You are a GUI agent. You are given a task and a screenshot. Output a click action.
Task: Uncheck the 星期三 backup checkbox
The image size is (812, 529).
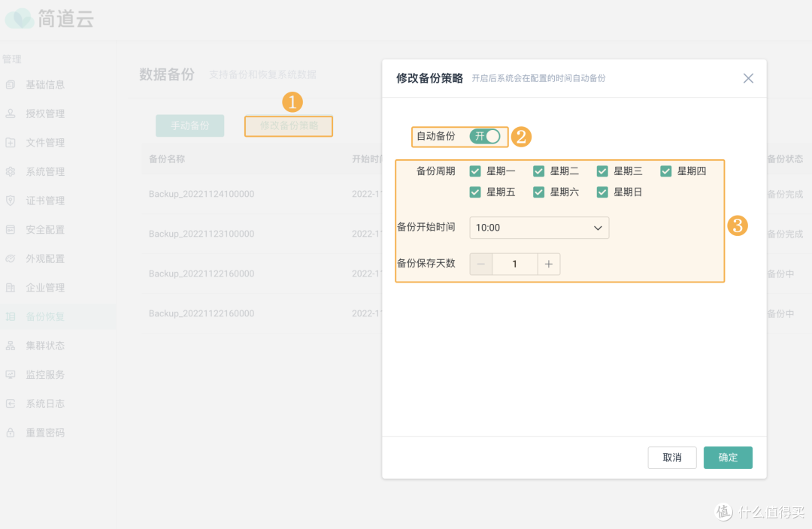point(602,171)
